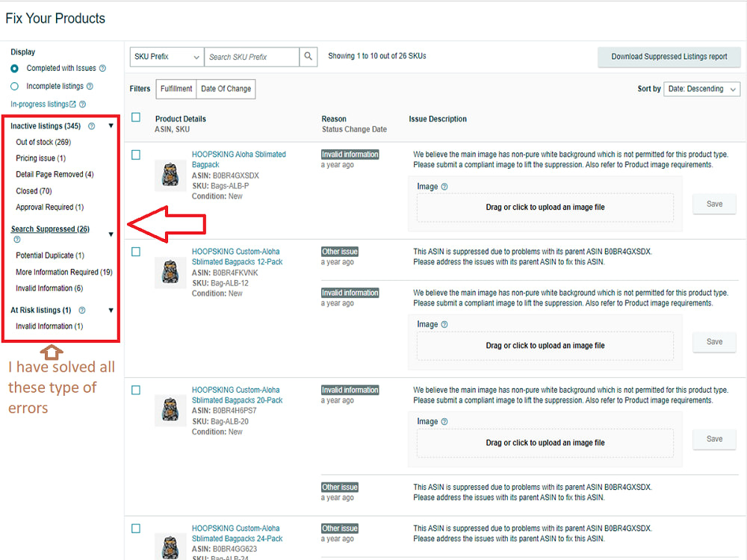Viewport: 747px width, 560px height.
Task: Click ASIN text B0BR4H6PS7
Action: tap(235, 411)
